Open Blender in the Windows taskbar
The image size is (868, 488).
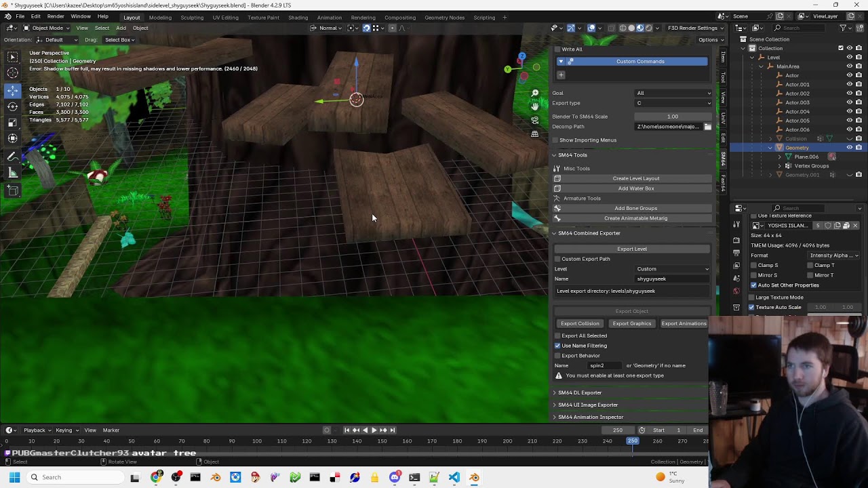pyautogui.click(x=474, y=478)
